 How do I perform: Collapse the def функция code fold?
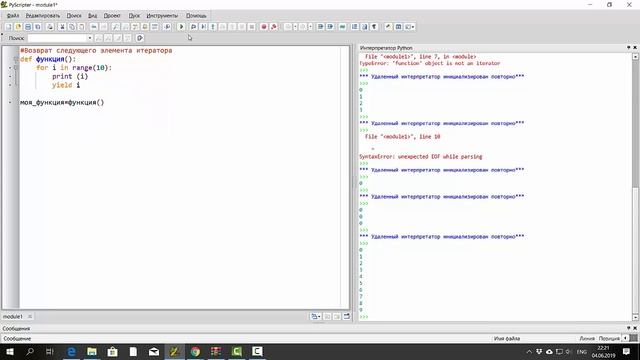pos(16,59)
